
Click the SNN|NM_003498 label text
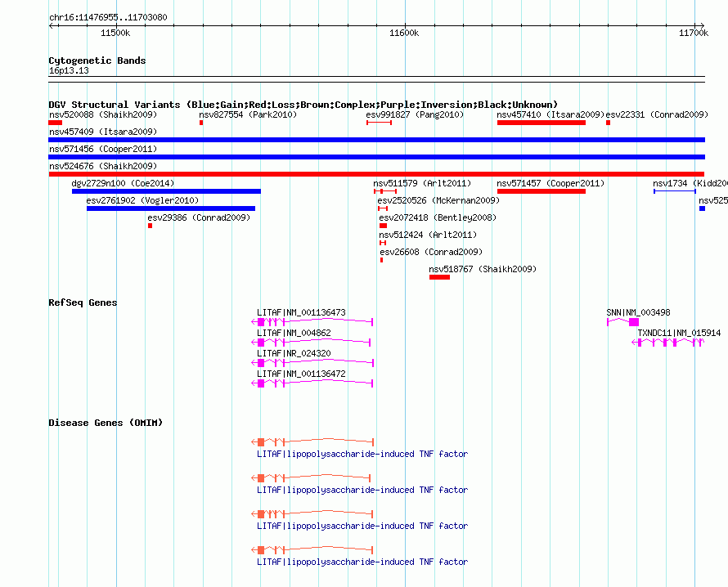[x=638, y=312]
